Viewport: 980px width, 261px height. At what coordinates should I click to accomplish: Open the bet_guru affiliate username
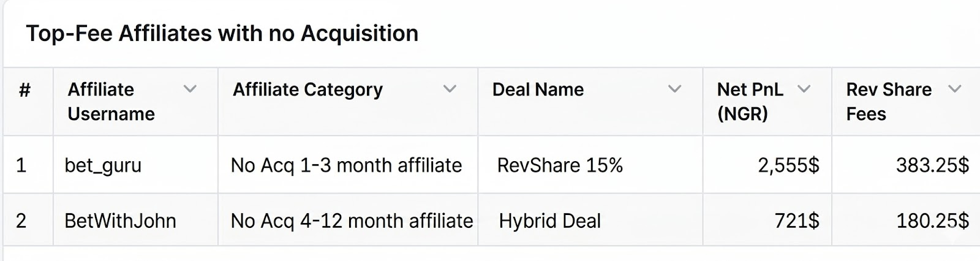click(103, 165)
